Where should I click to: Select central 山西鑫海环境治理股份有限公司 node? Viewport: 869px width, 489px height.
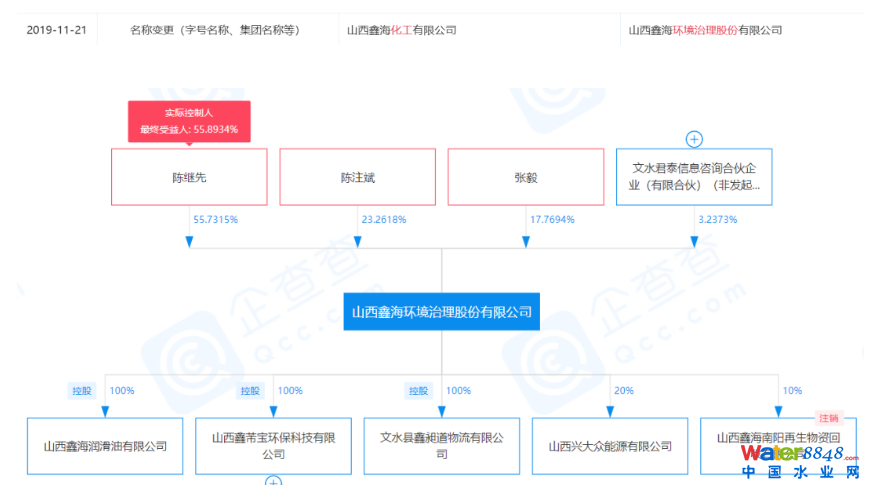tap(441, 312)
